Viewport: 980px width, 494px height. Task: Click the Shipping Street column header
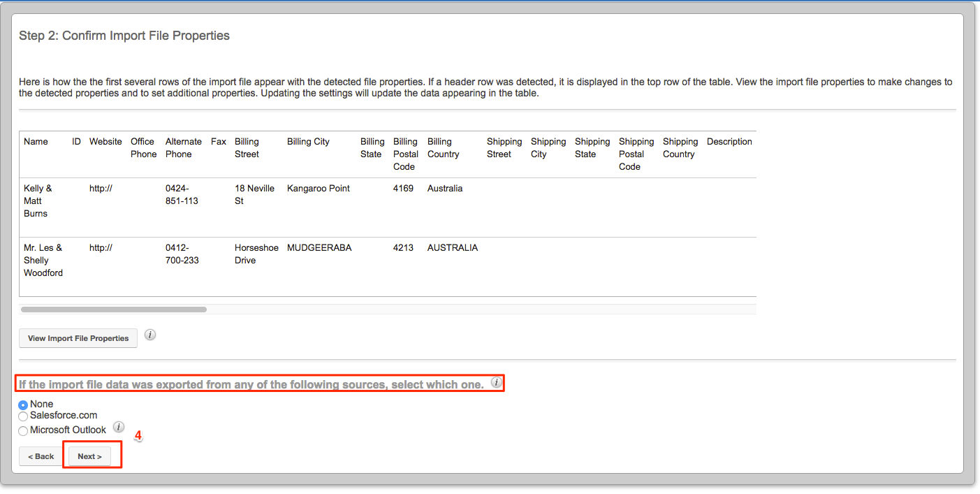(504, 147)
